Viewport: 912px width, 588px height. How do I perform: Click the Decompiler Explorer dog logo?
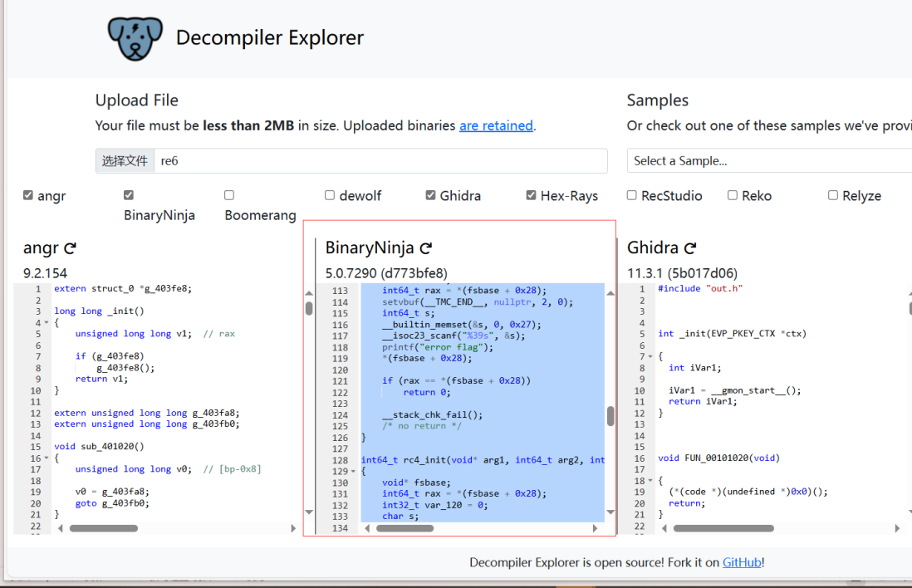coord(135,38)
